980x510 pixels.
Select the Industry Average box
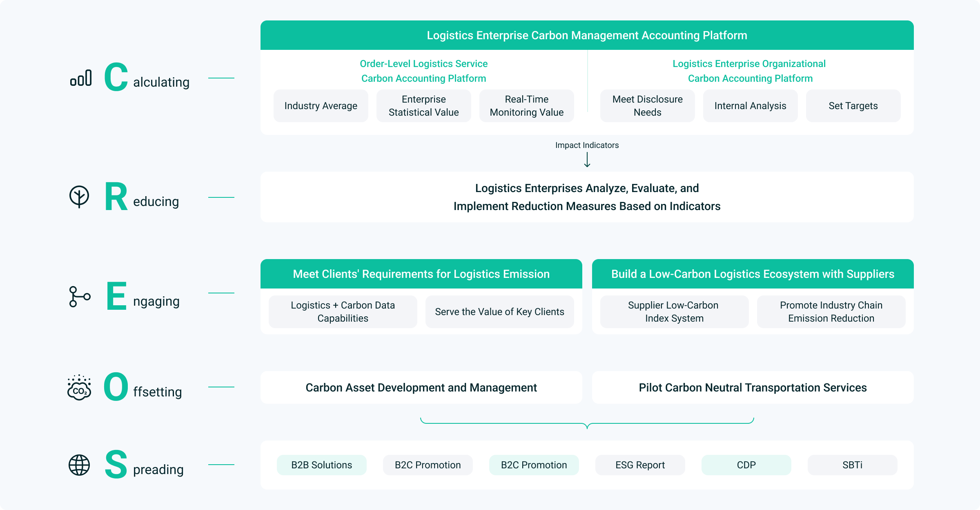tap(321, 106)
